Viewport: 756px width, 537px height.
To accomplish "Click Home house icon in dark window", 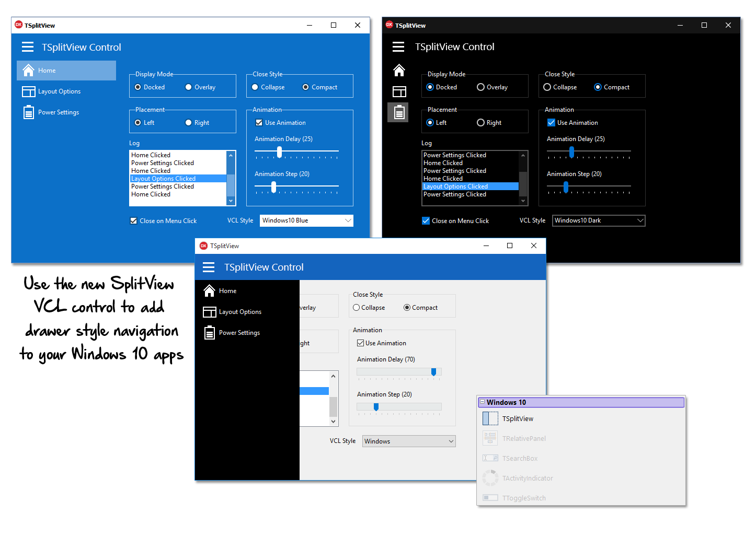I will (399, 70).
